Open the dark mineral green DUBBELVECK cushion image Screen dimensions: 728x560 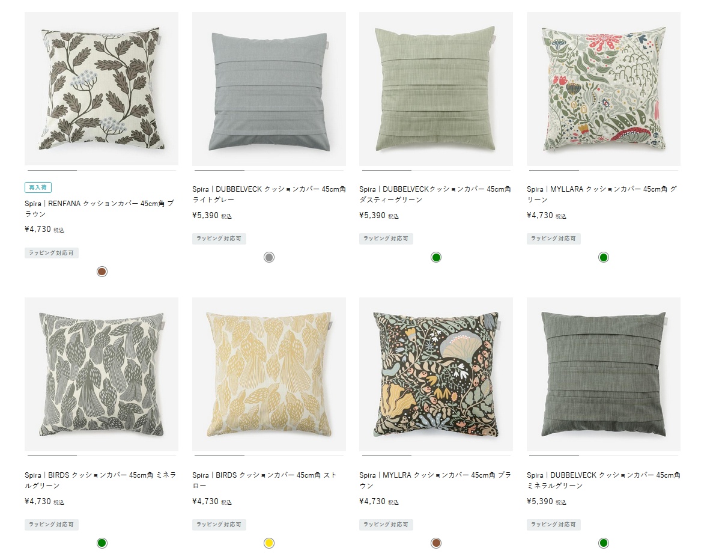coord(604,374)
